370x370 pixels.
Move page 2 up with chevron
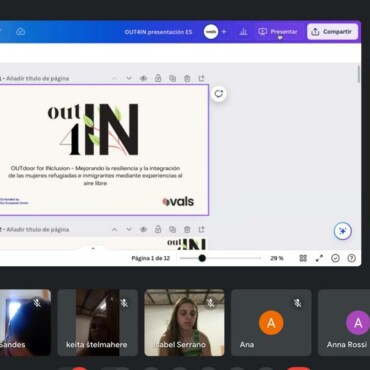[114, 229]
